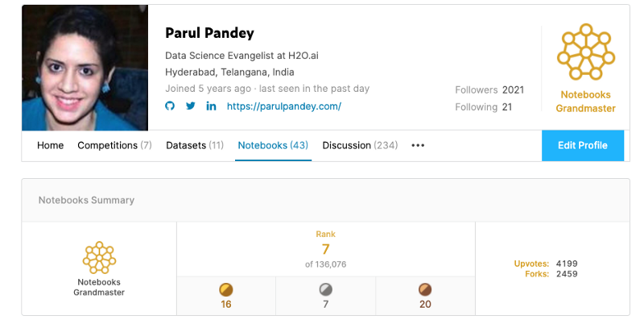Visit the parulpandey.com website link
Screen dimensions: 644x324
pyautogui.click(x=284, y=106)
